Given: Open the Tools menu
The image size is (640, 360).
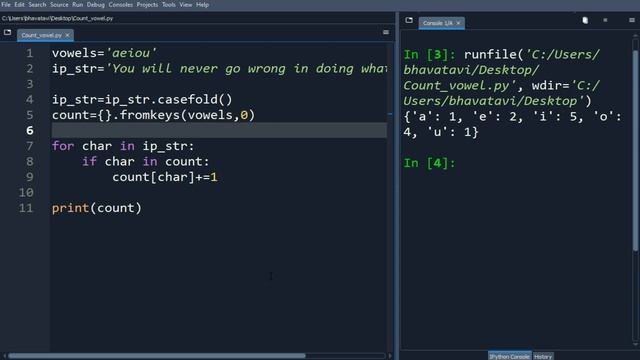Looking at the screenshot, I should click(x=169, y=5).
